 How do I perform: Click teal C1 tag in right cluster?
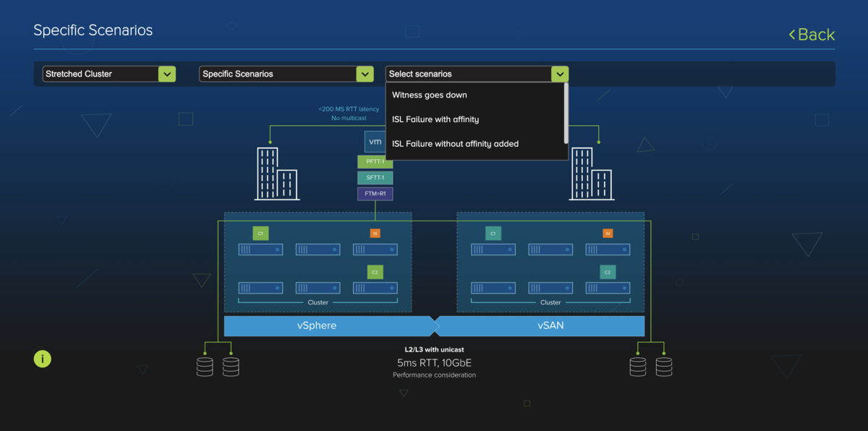[493, 233]
